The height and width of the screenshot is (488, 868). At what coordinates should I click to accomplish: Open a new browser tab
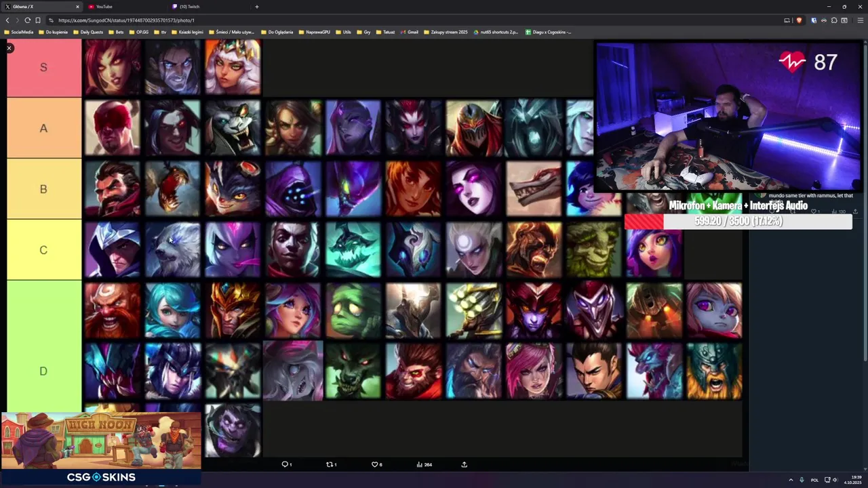coord(256,7)
